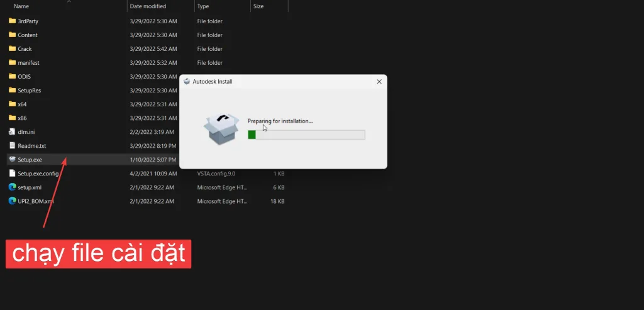Select the Setup.exe file name
Image resolution: width=644 pixels, height=310 pixels.
click(30, 160)
